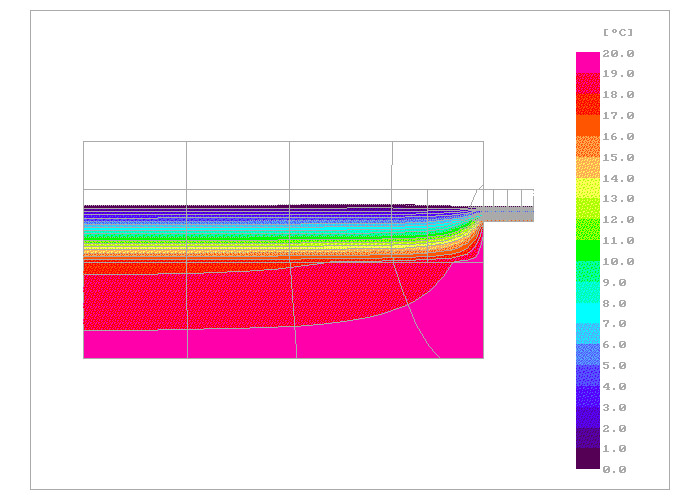Click the red legend band between 17.0 and 18.0
Viewport: 700px width, 500px height.
pos(588,104)
